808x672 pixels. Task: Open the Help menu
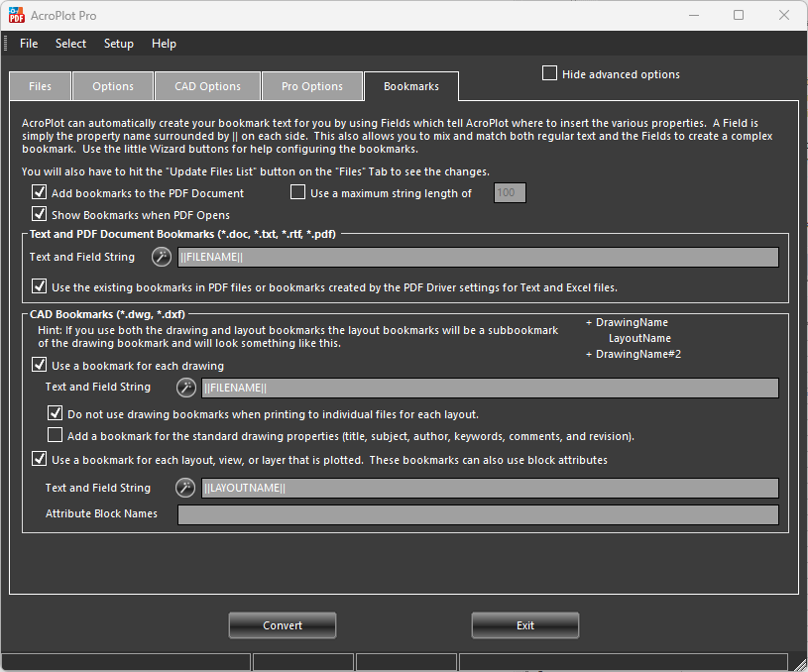[x=164, y=44]
